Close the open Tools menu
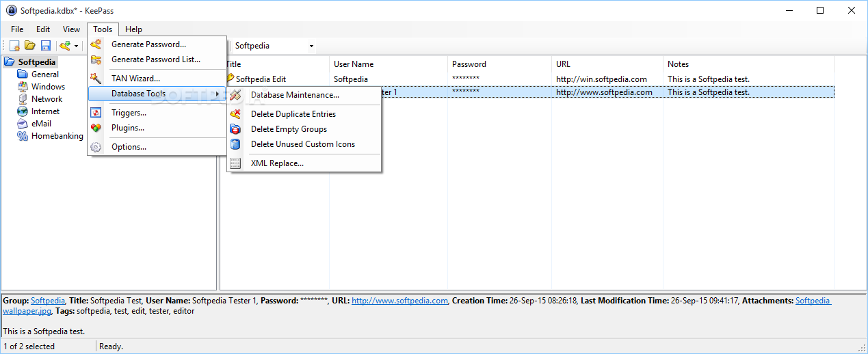The height and width of the screenshot is (354, 868). (x=103, y=29)
